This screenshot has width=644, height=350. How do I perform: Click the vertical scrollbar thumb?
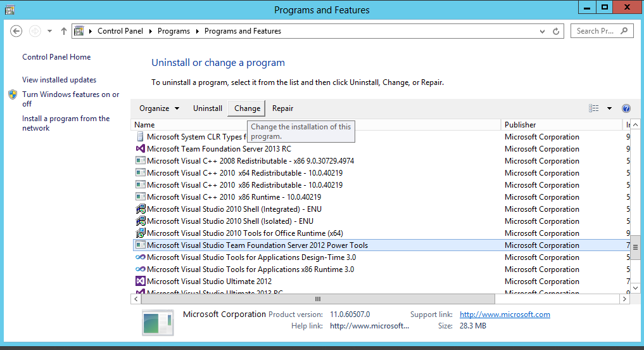click(635, 247)
